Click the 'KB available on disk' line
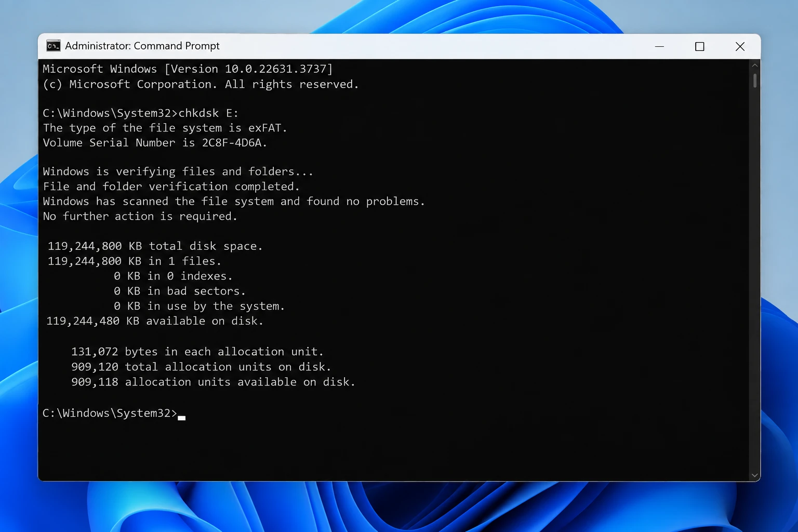 pyautogui.click(x=155, y=321)
